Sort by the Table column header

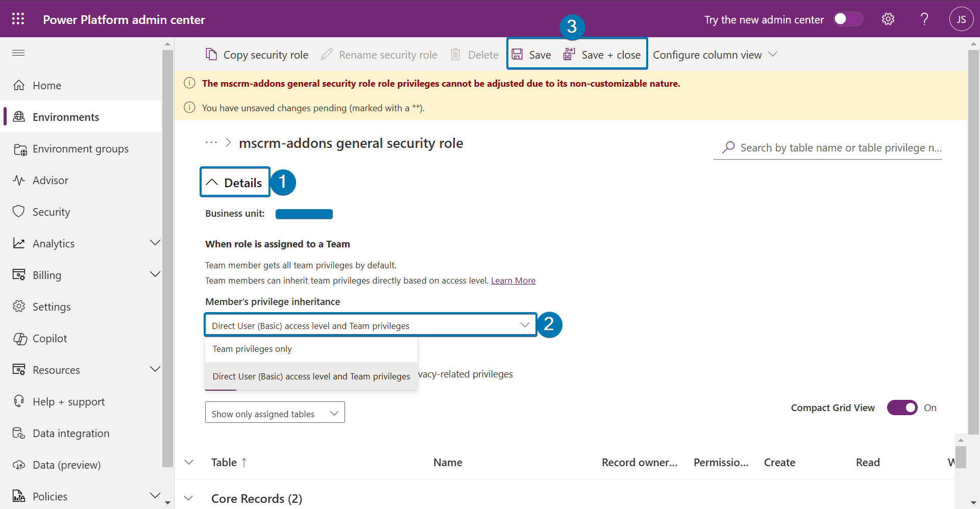tap(229, 463)
